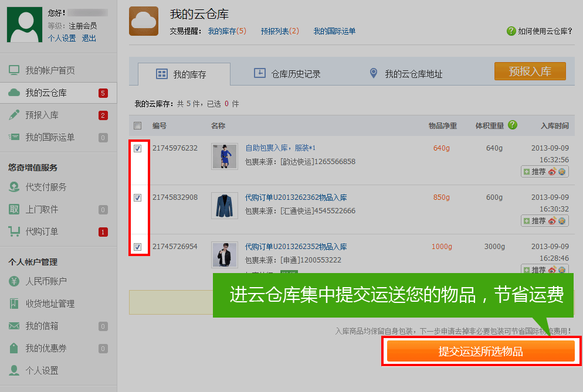Click orange 预报入库 button
583x392 pixels.
coord(530,71)
